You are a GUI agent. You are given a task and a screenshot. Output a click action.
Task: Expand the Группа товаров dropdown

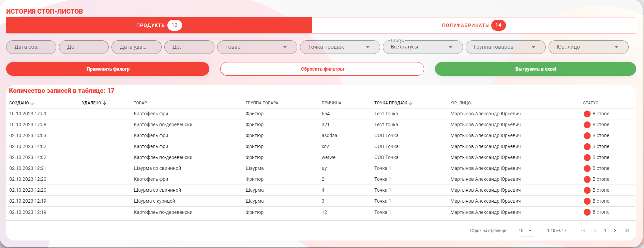[506, 47]
